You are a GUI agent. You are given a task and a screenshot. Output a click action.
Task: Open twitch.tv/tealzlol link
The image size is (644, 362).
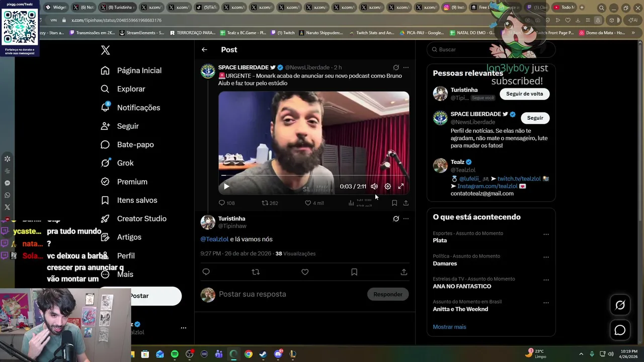point(519,179)
